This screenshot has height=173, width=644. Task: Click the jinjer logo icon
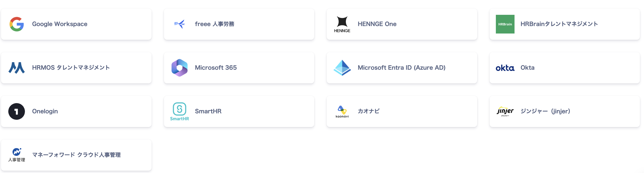click(505, 111)
